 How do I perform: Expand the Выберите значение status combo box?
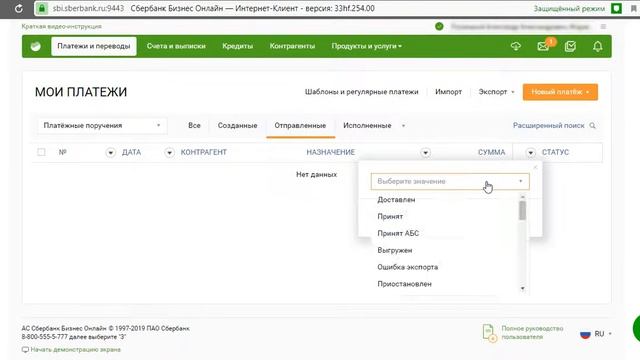[x=450, y=181]
